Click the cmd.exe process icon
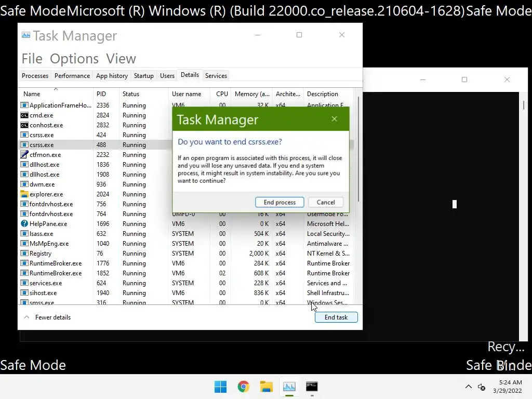This screenshot has height=399, width=532. click(24, 115)
